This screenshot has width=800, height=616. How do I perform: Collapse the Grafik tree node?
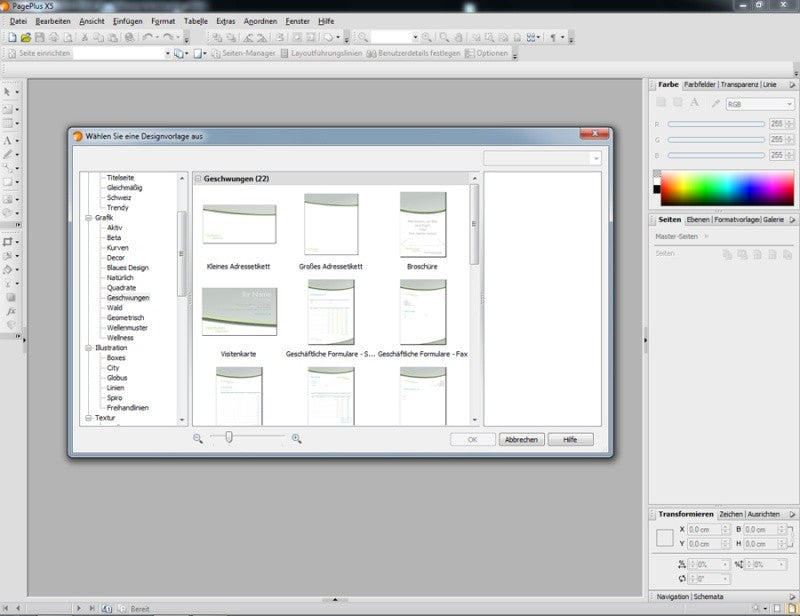(x=88, y=217)
